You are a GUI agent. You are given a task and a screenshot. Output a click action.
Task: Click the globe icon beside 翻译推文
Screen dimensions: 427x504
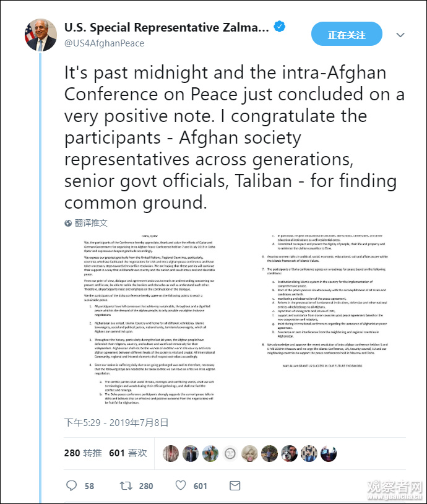(x=68, y=223)
